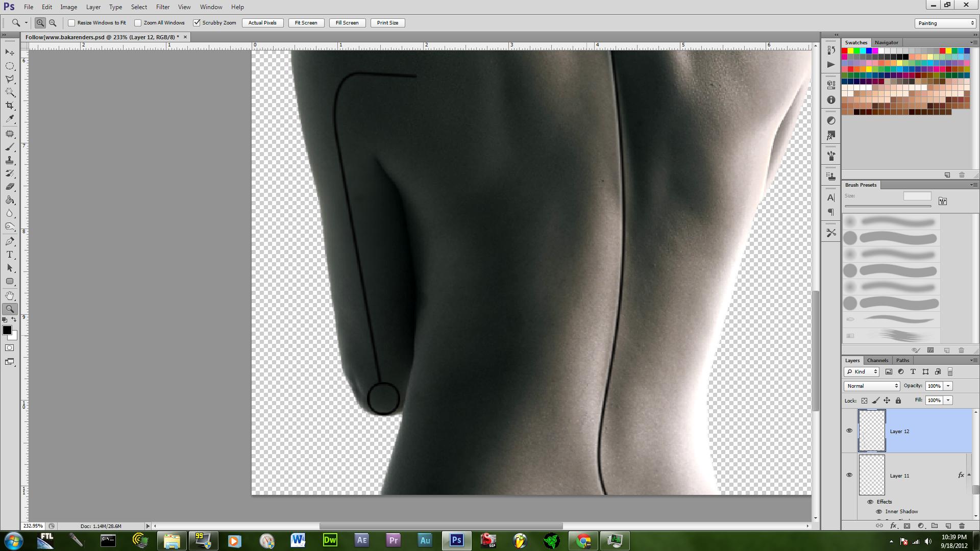Select the Hand tool
Screen dimensions: 980x551
pyautogui.click(x=10, y=296)
